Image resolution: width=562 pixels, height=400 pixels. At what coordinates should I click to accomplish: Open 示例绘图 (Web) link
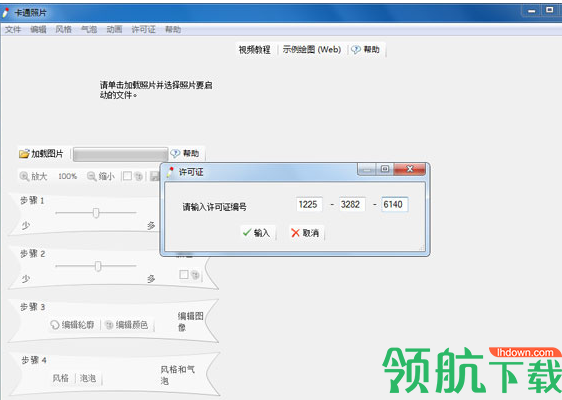[311, 49]
